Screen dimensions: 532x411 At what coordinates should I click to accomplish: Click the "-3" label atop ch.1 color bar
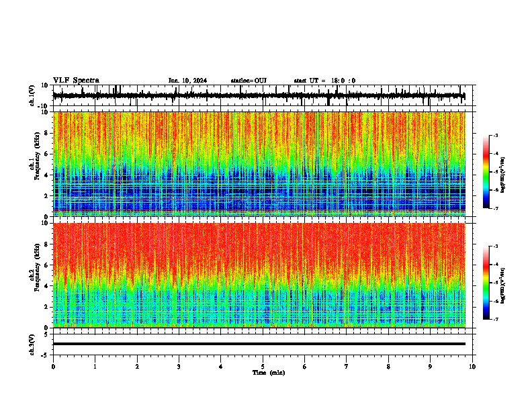coord(495,135)
